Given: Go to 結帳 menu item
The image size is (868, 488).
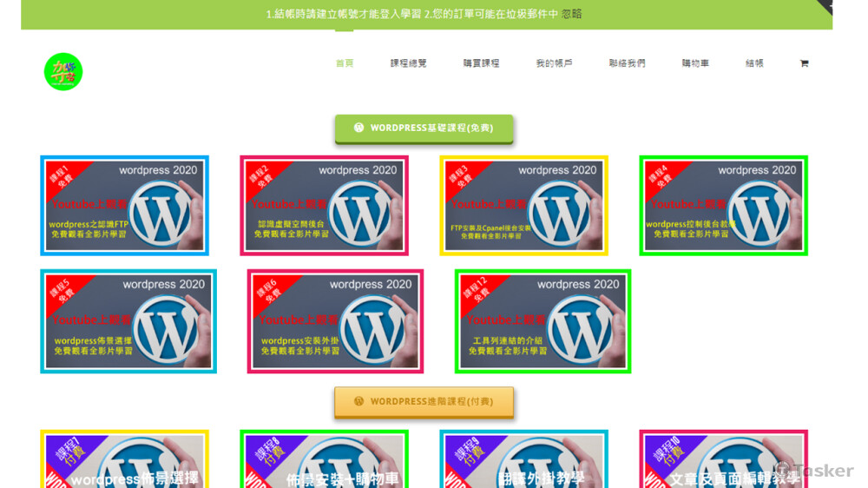Looking at the screenshot, I should [754, 63].
